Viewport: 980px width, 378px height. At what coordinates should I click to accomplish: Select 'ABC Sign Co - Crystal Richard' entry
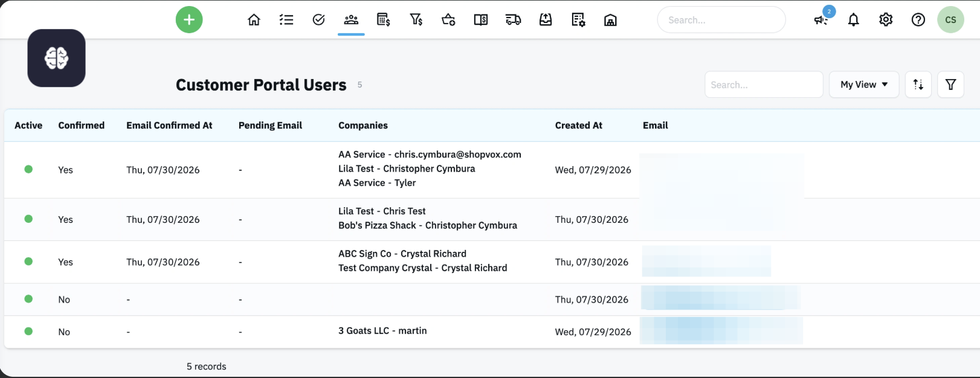click(402, 254)
